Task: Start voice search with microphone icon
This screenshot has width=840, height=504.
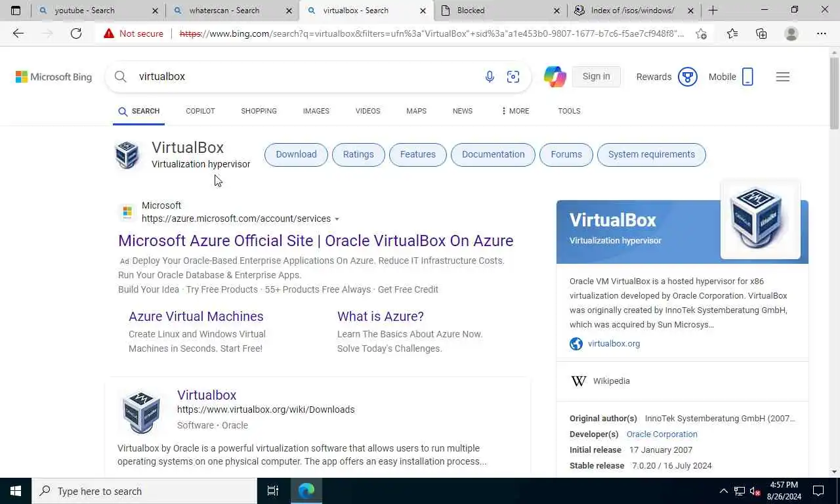Action: click(490, 77)
